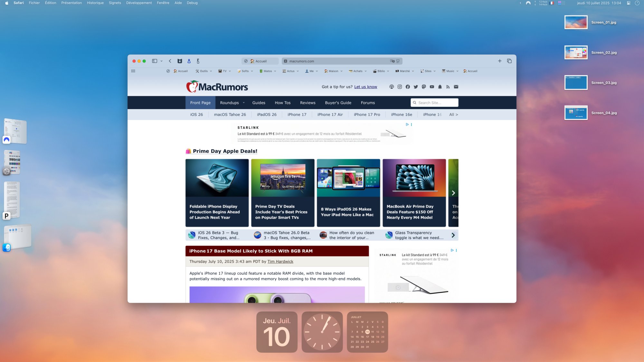Open the Historique menu in menu bar
The height and width of the screenshot is (362, 644).
[x=95, y=3]
